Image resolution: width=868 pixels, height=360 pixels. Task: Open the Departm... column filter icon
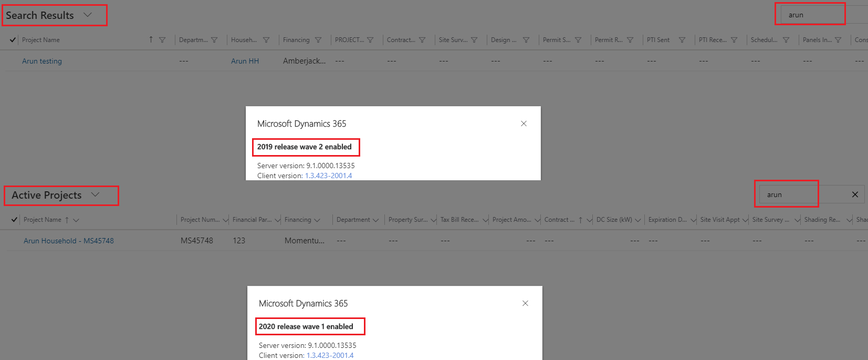(x=214, y=40)
